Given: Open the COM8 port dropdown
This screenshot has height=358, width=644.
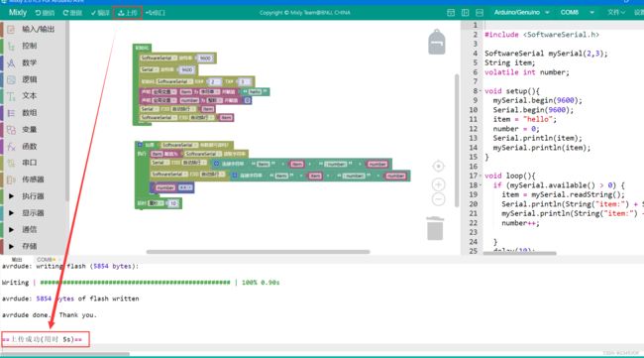Looking at the screenshot, I should click(577, 13).
